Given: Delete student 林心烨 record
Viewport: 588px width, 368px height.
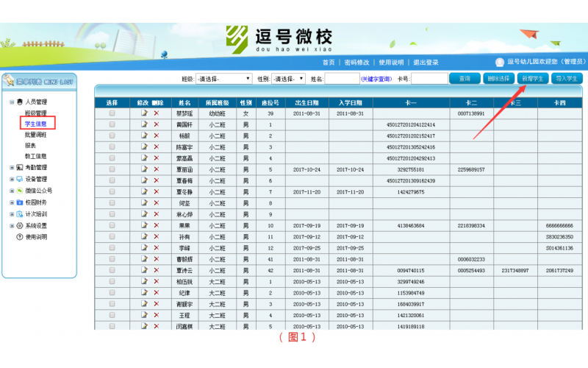Looking at the screenshot, I should [157, 214].
